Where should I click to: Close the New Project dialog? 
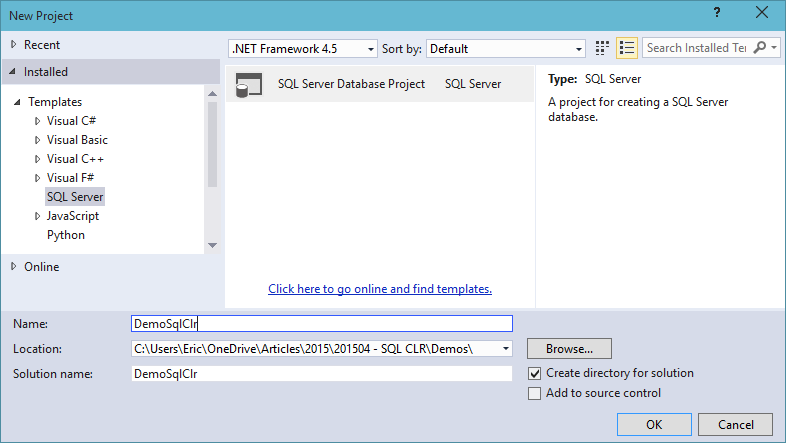761,13
